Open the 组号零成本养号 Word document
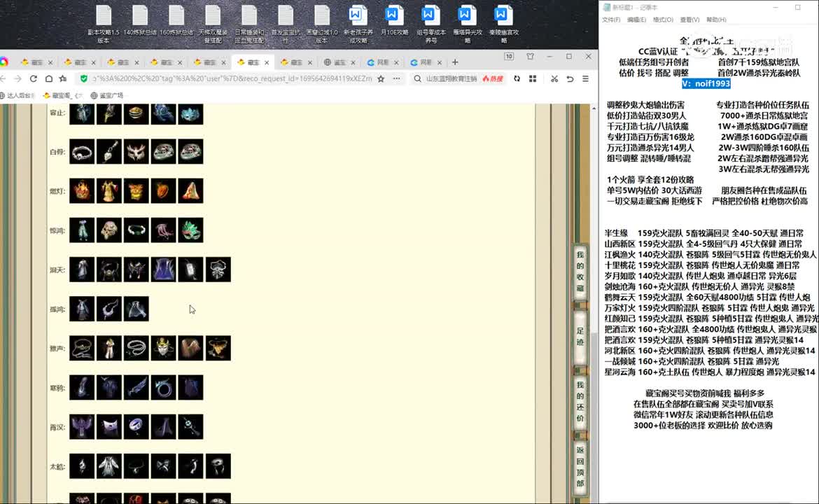The width and height of the screenshot is (819, 504). 431,24
